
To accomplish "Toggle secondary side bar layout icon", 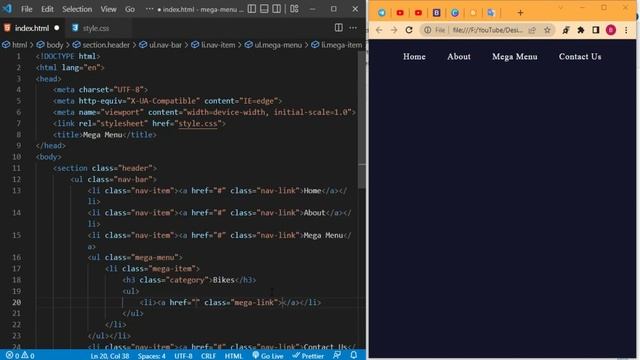I will [276, 9].
